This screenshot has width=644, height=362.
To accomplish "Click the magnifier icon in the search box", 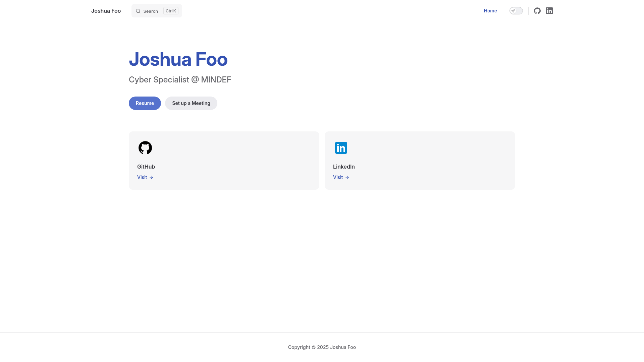I will click(x=138, y=11).
